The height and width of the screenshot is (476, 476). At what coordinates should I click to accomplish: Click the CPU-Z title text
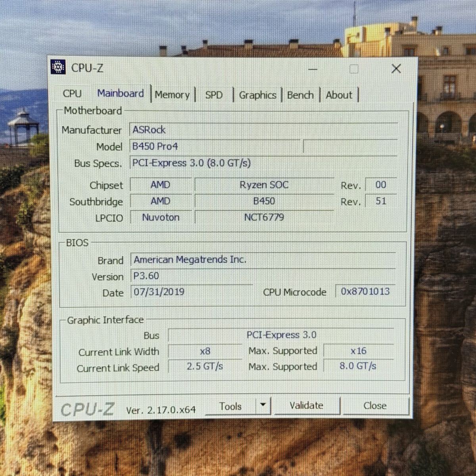[x=87, y=68]
